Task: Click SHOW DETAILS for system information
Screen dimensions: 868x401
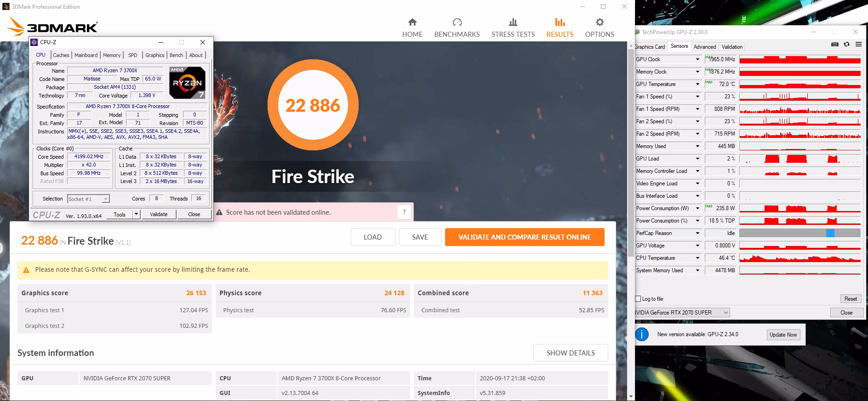Action: [x=571, y=353]
